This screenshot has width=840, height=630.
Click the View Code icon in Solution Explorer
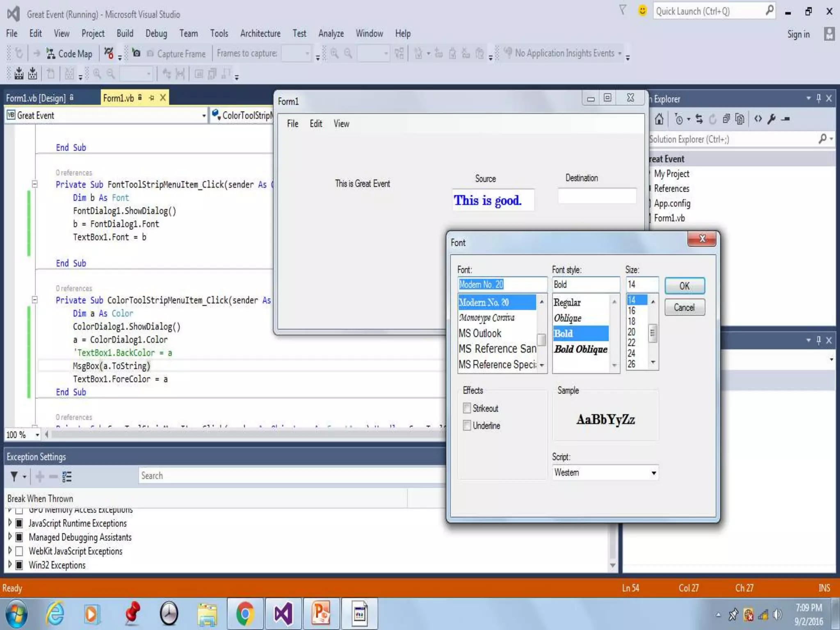(x=758, y=119)
